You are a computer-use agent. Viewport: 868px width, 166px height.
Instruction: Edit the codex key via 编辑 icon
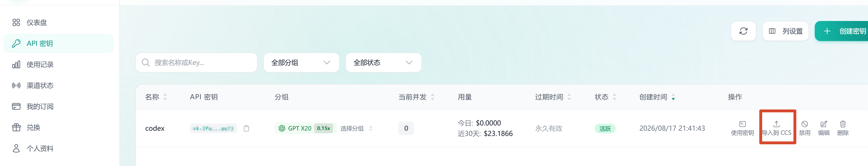tap(824, 124)
